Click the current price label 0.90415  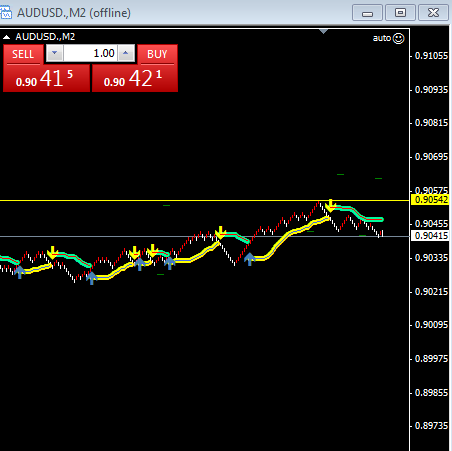tap(431, 236)
